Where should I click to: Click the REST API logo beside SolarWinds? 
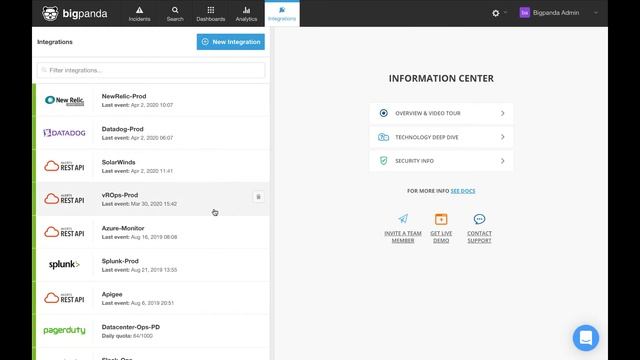point(64,166)
